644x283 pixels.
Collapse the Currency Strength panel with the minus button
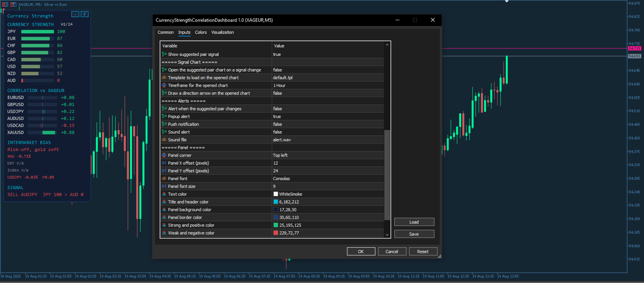(x=75, y=14)
